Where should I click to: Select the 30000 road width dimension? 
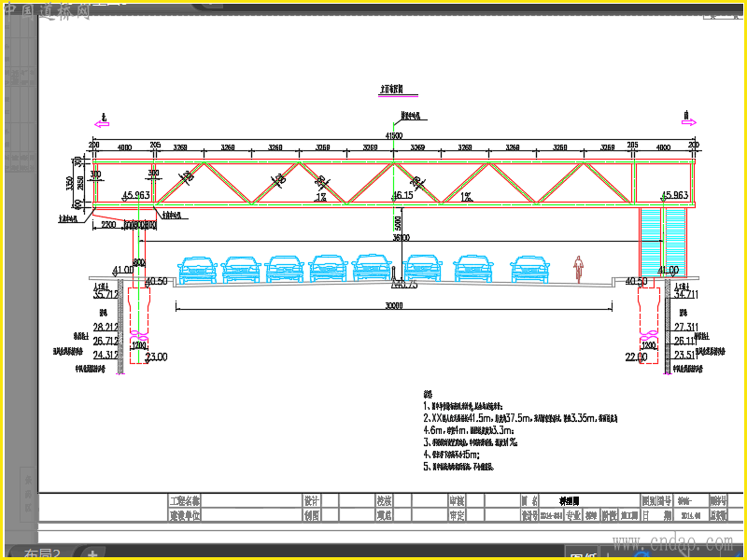pyautogui.click(x=393, y=305)
